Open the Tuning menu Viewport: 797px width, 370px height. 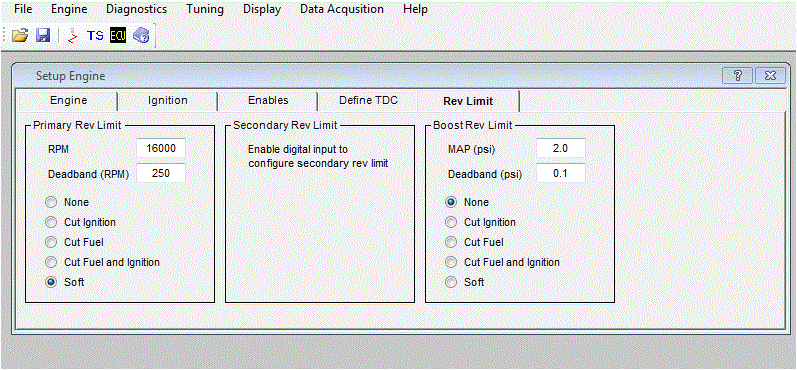pyautogui.click(x=205, y=9)
